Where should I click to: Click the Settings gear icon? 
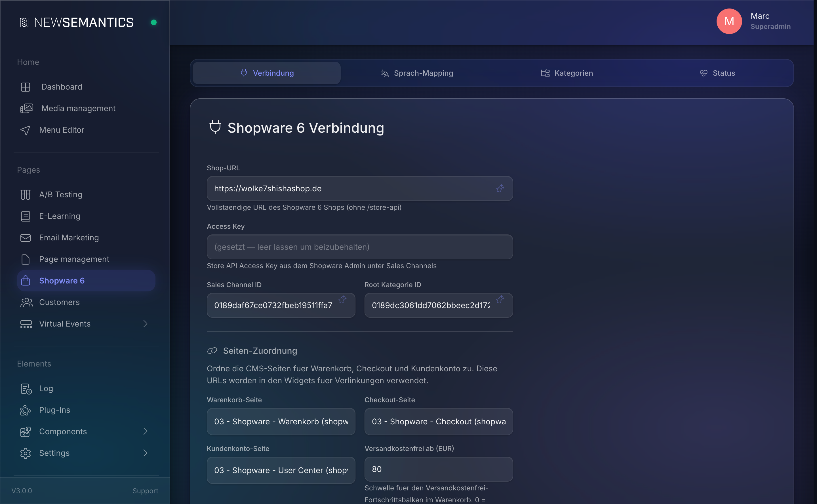pos(25,453)
